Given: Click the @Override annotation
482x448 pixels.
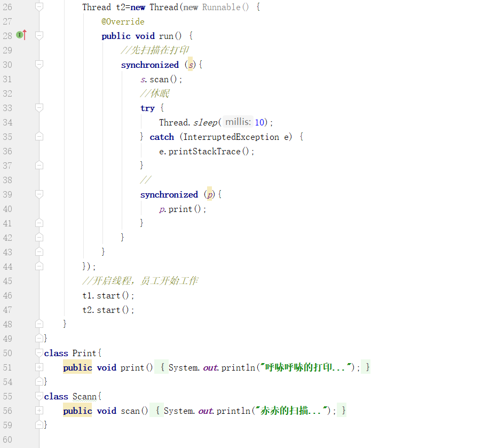Looking at the screenshot, I should pyautogui.click(x=123, y=21).
